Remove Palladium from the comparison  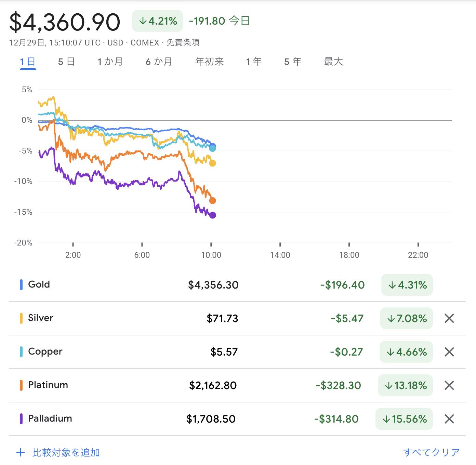coord(449,419)
